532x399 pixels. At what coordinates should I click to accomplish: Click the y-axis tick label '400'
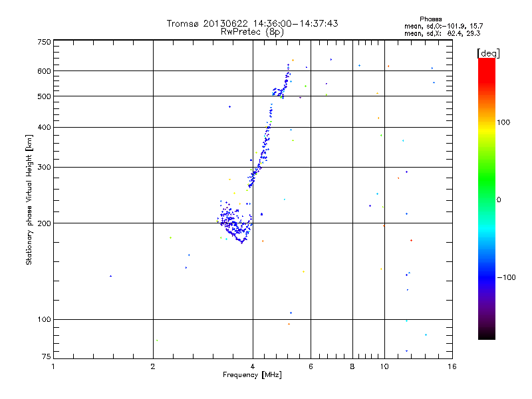click(x=44, y=128)
